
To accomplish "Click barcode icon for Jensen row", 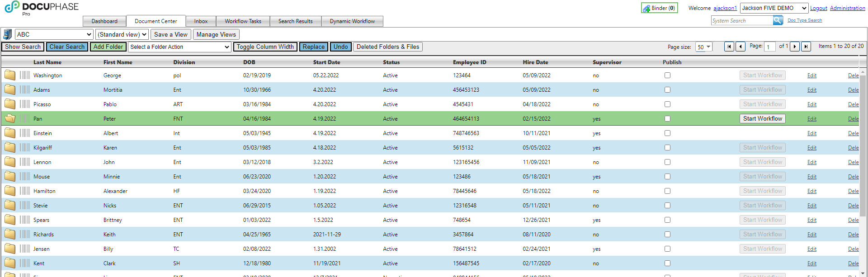I will pos(25,249).
